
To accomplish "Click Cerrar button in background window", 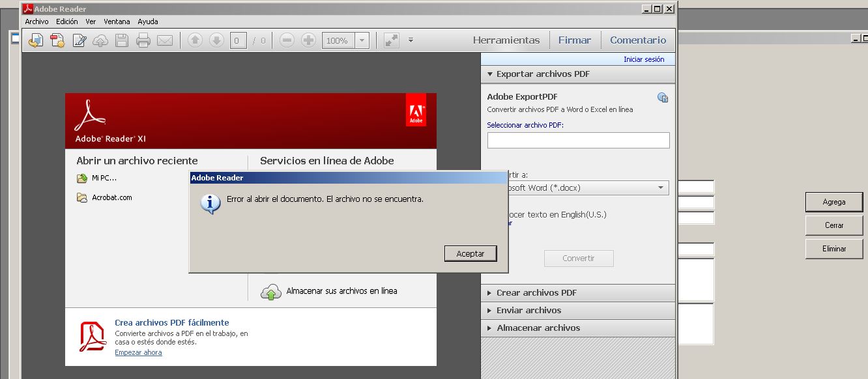I will [833, 225].
